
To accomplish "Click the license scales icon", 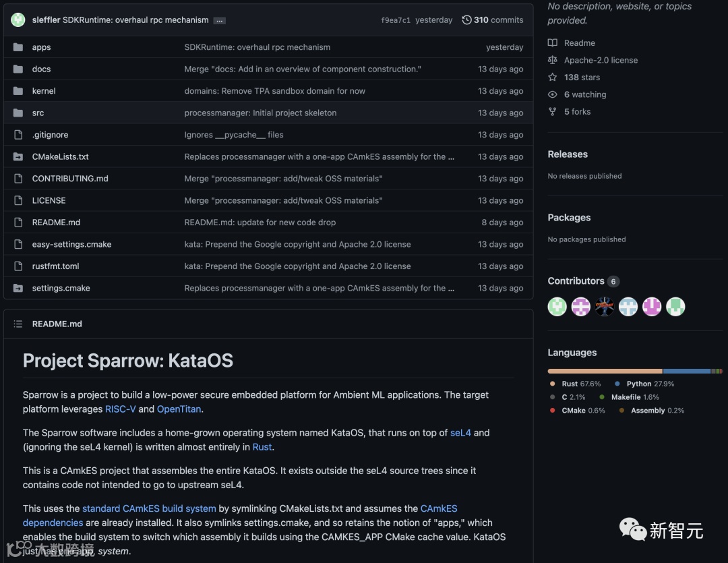I will [553, 60].
